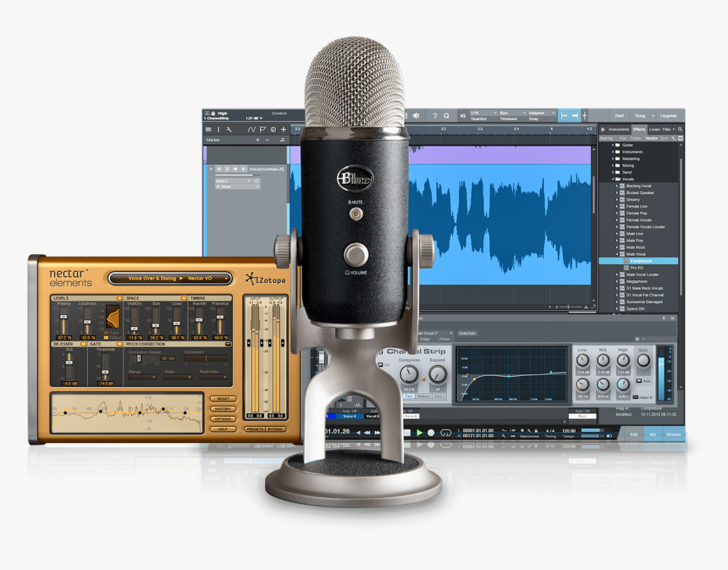Click the magnifier Q icon in top toolbar
Image resolution: width=728 pixels, height=570 pixels.
coord(446,116)
